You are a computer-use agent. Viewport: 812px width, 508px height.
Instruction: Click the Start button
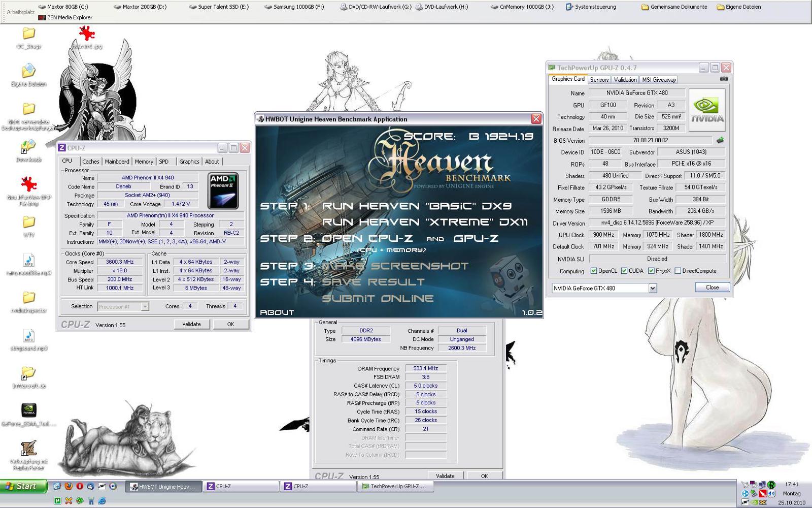24,486
